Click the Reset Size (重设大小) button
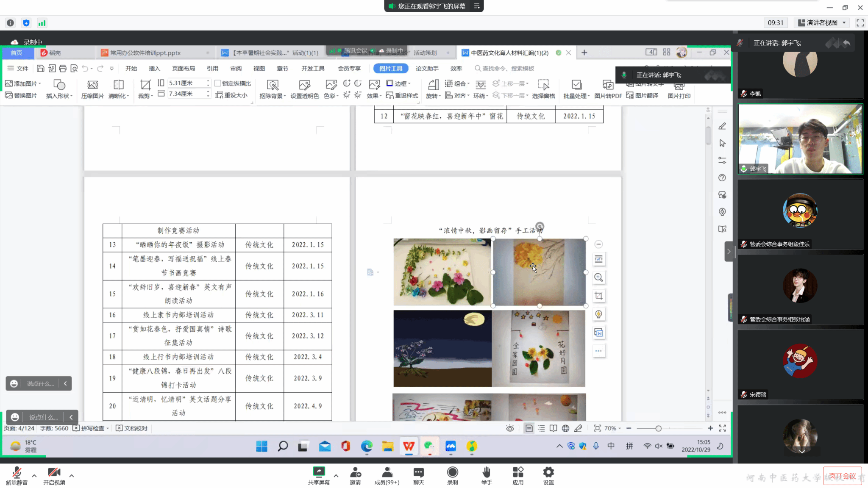Screen dimensions: 868x488 [231, 95]
